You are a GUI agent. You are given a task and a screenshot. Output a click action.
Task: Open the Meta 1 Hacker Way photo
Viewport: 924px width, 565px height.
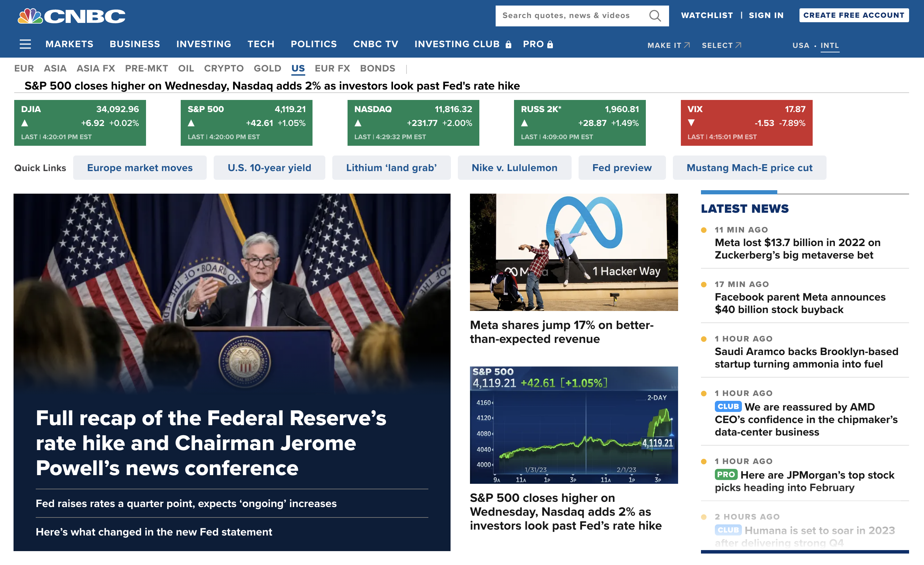(x=574, y=252)
